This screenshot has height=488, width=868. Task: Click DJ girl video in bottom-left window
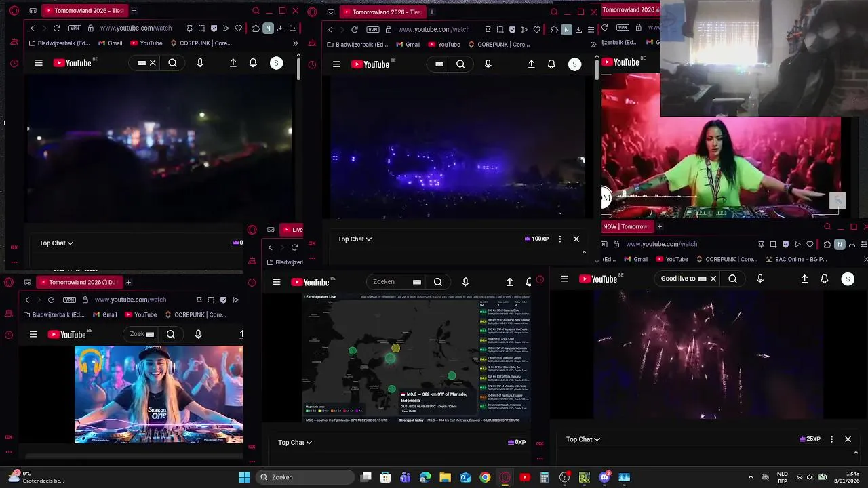click(158, 394)
